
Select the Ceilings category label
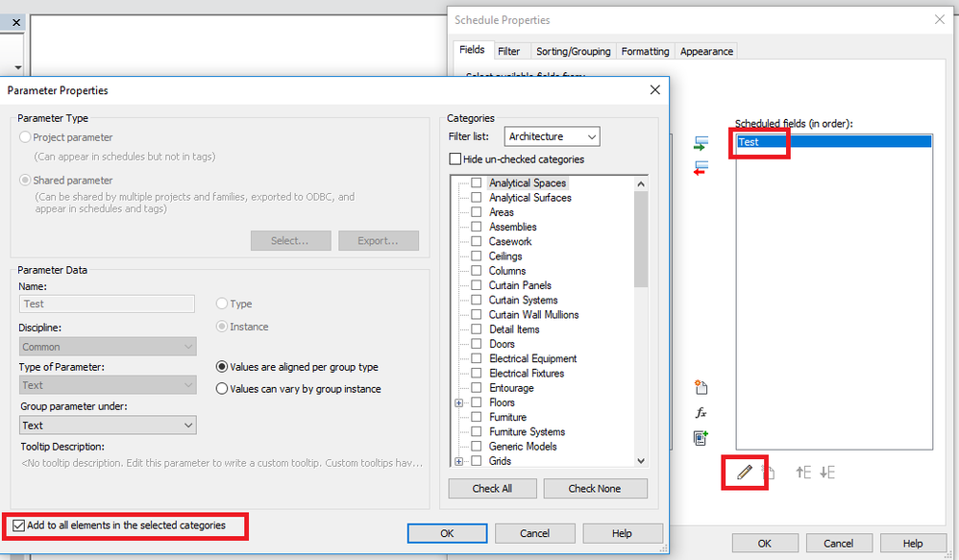[505, 256]
